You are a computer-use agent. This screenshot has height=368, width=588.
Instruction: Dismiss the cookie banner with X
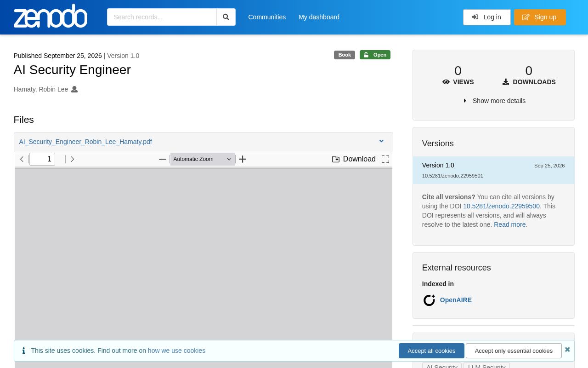click(x=567, y=350)
